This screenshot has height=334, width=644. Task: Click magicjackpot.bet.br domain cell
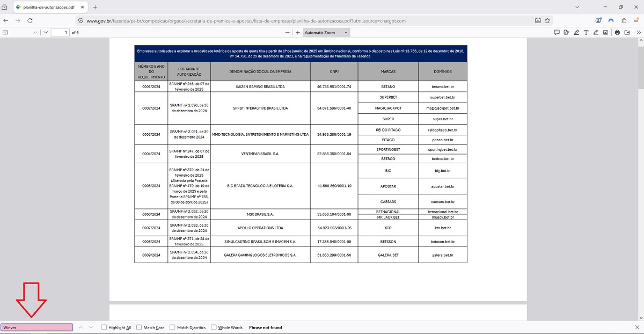pyautogui.click(x=442, y=108)
